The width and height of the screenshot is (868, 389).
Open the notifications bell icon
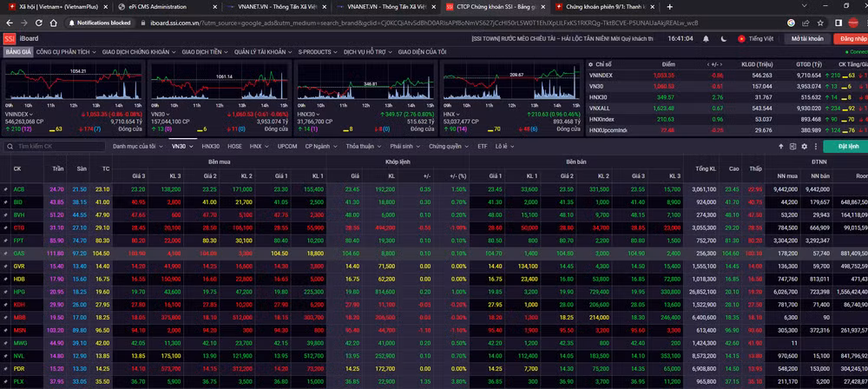[x=706, y=39]
